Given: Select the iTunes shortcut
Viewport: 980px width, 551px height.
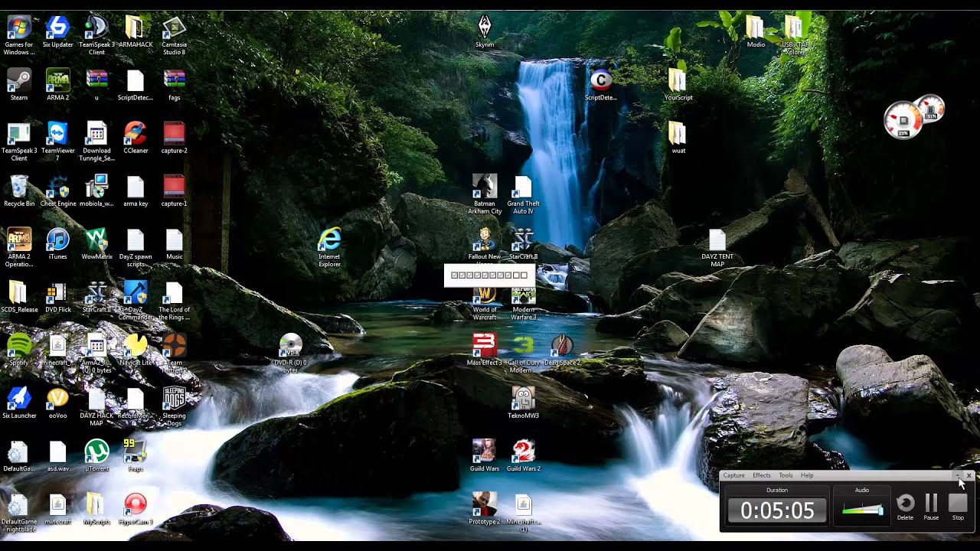Looking at the screenshot, I should pyautogui.click(x=57, y=243).
